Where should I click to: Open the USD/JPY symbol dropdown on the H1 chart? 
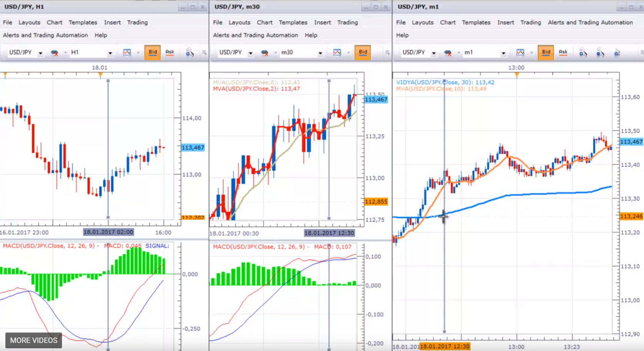(40, 53)
